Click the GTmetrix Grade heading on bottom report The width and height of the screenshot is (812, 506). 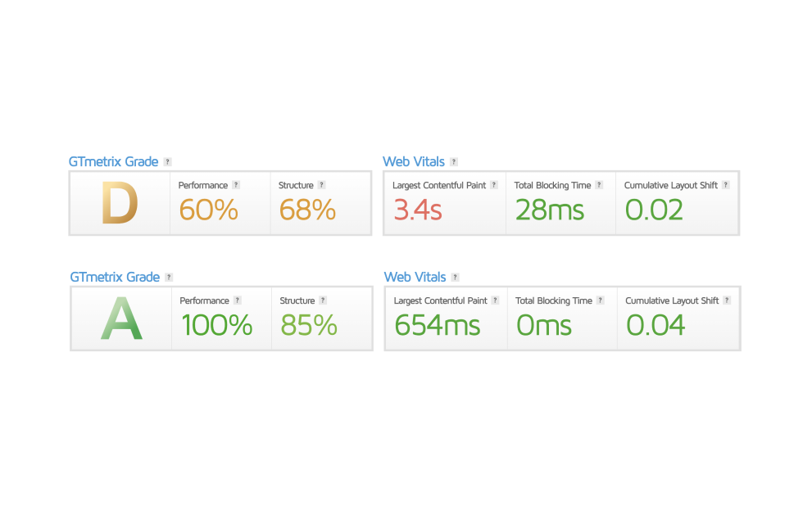(113, 277)
